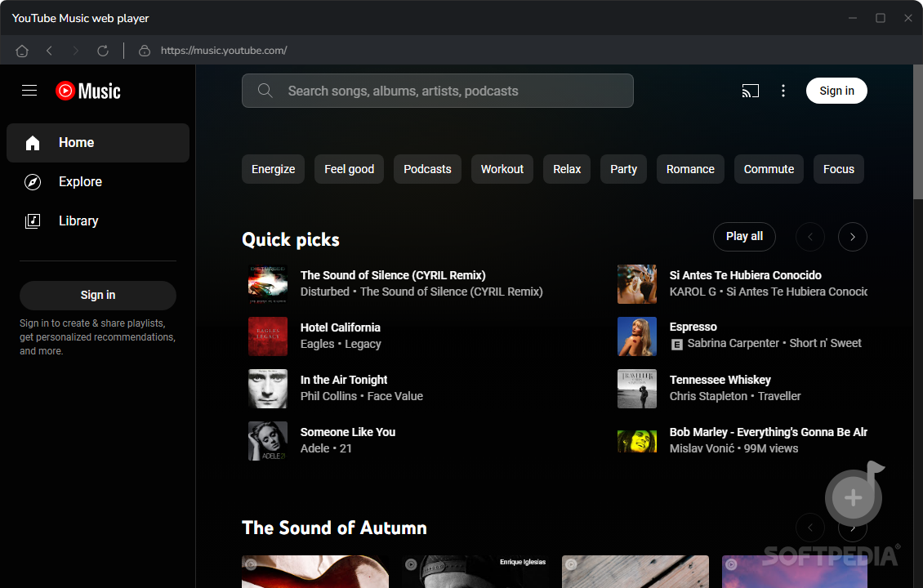The height and width of the screenshot is (588, 923).
Task: Select the Romance chip
Action: (x=690, y=169)
